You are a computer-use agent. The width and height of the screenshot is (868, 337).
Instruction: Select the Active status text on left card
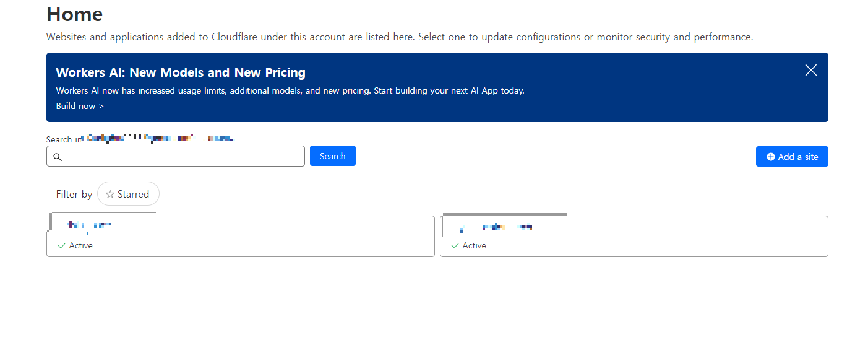(80, 246)
